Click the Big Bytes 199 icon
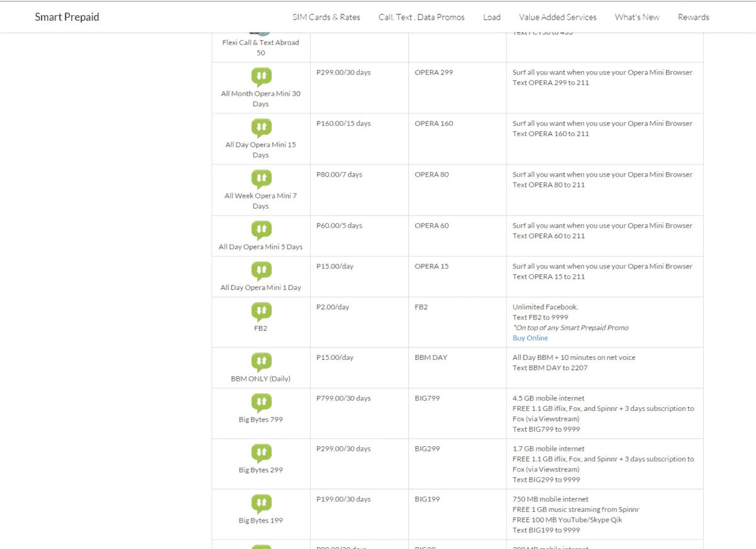Image resolution: width=756 pixels, height=549 pixels. pyautogui.click(x=261, y=504)
